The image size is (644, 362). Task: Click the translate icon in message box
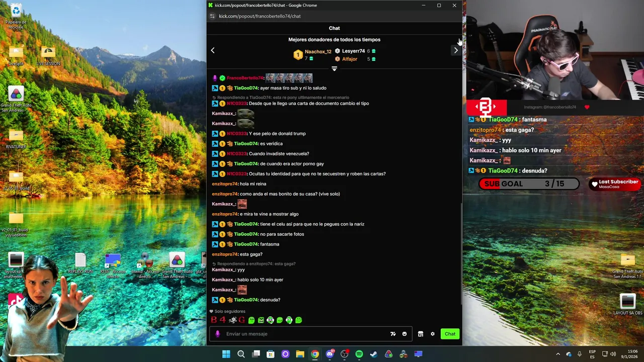[393, 334]
